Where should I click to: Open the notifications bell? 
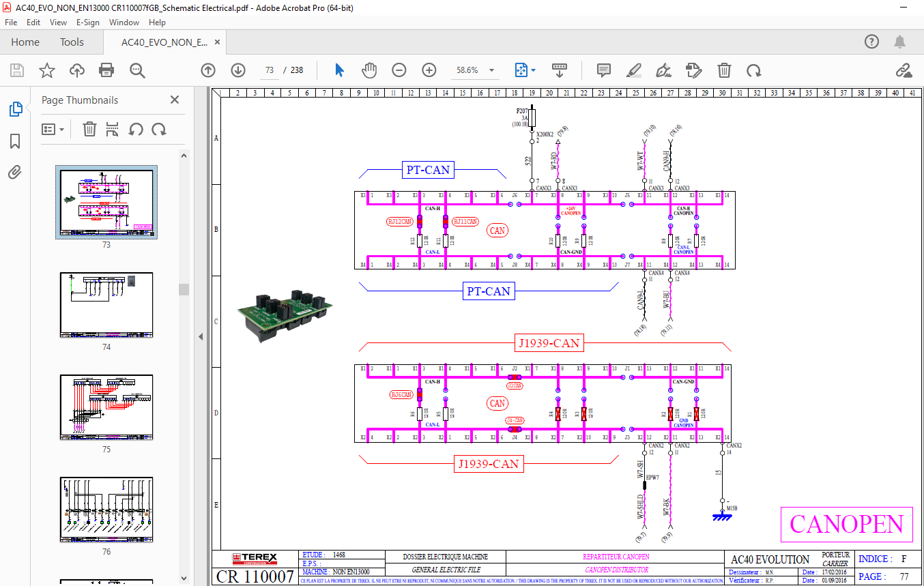click(901, 42)
